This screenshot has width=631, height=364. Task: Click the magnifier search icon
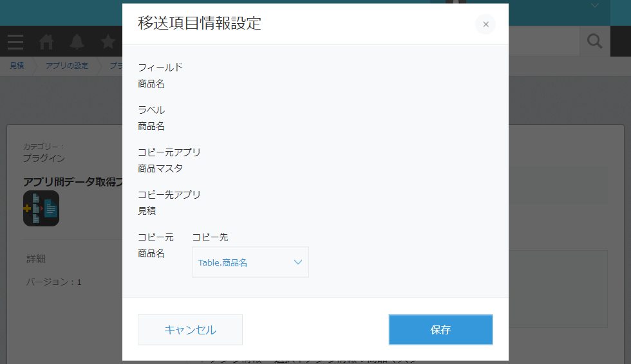coord(594,41)
